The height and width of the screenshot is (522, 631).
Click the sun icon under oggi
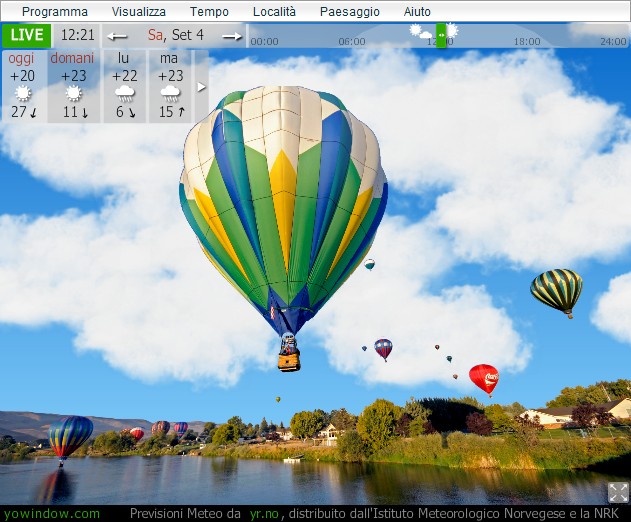pos(23,94)
